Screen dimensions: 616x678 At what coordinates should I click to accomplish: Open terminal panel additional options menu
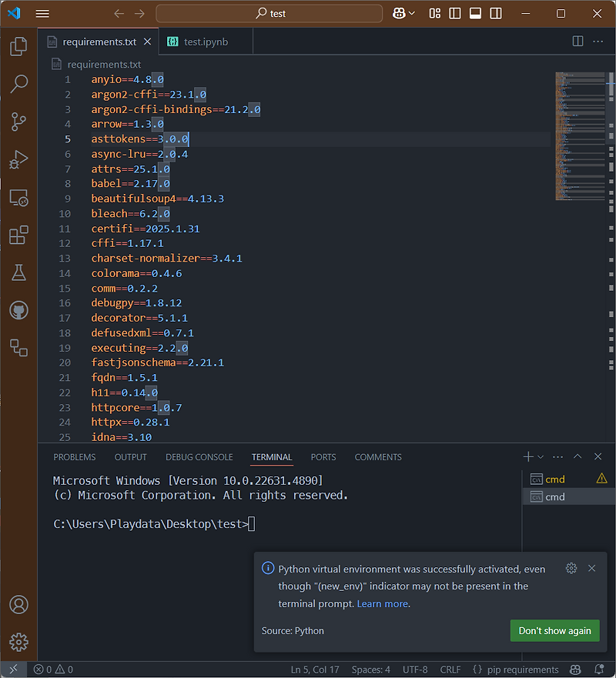coord(557,456)
